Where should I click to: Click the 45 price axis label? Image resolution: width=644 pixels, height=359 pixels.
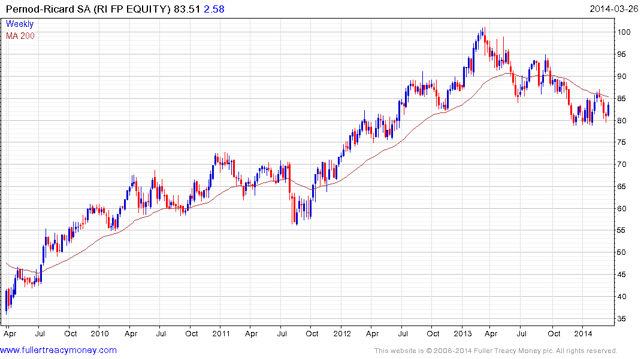pos(622,275)
